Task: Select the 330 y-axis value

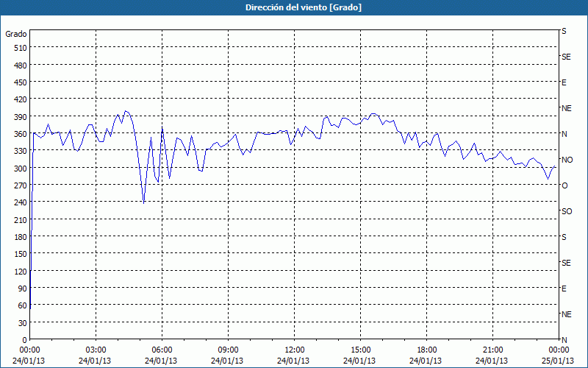Action: pos(21,151)
